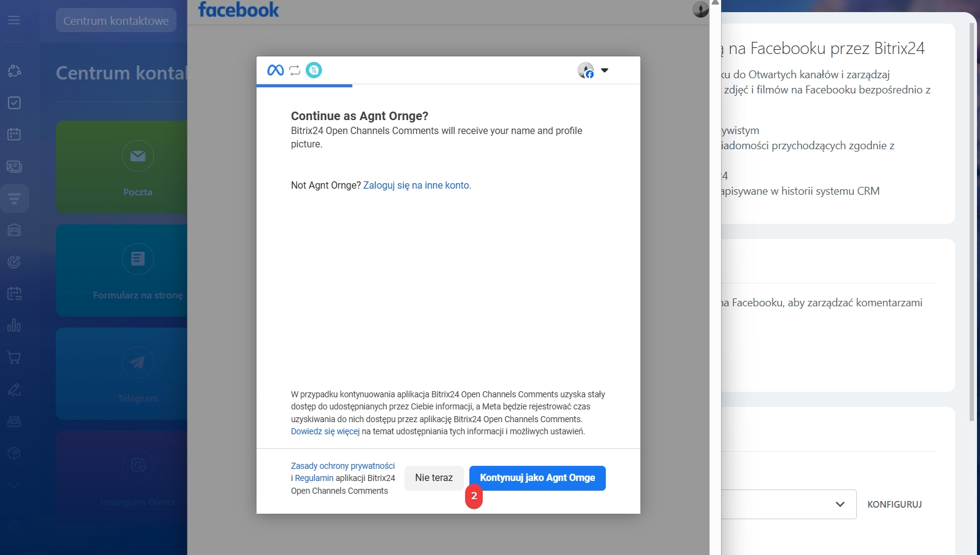Click the Telegram channel tile

tap(121, 374)
